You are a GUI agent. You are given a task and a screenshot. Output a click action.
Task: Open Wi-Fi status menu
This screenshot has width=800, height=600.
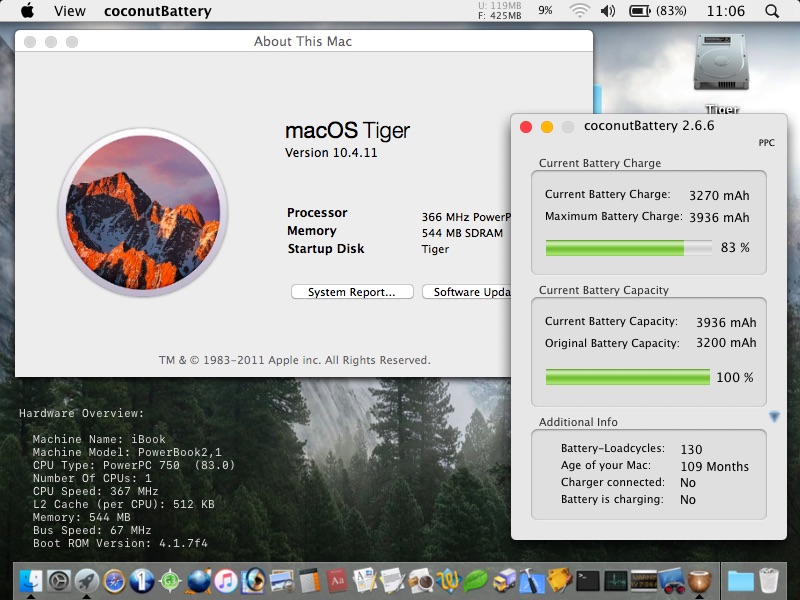point(580,11)
